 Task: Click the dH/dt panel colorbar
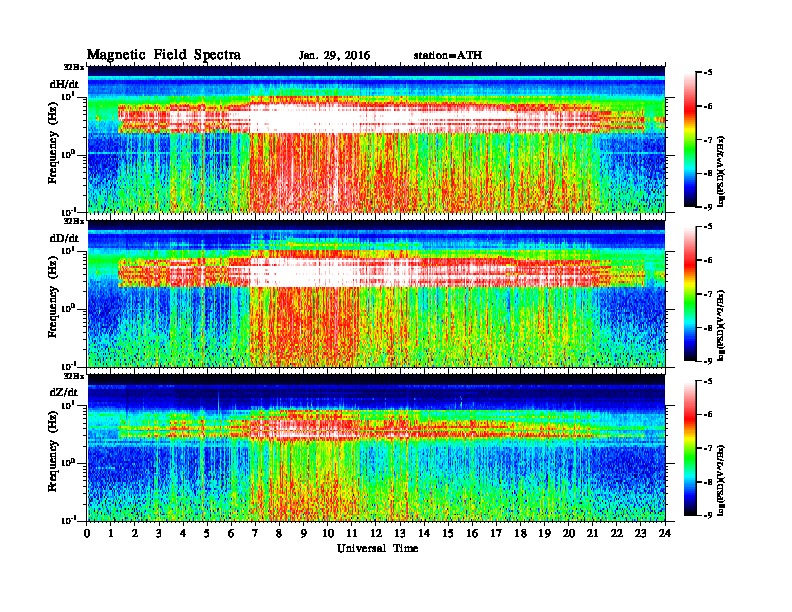tap(690, 140)
